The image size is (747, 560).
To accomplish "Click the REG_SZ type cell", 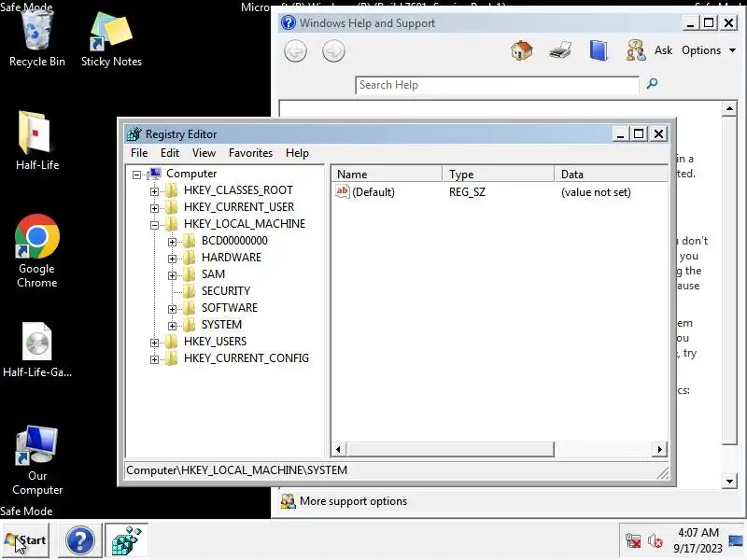I will tap(467, 192).
